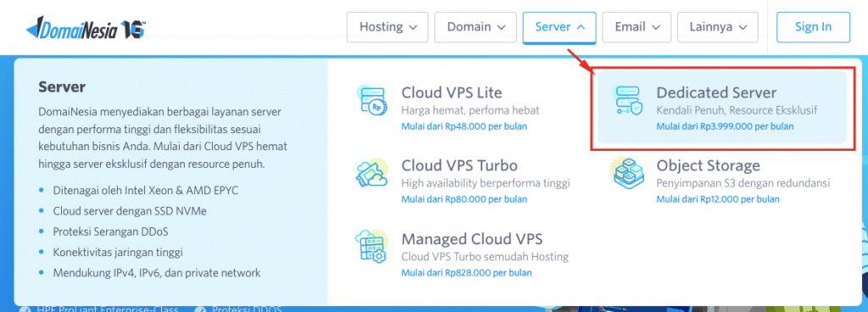Screen dimensions: 868x312
Task: Click the Cloud VPS Lite server icon
Action: click(372, 101)
